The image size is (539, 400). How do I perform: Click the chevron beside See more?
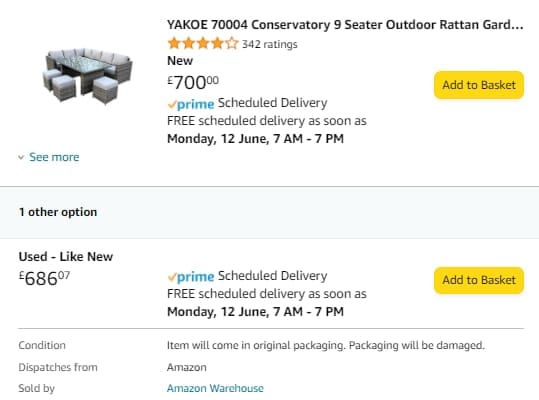coord(21,157)
